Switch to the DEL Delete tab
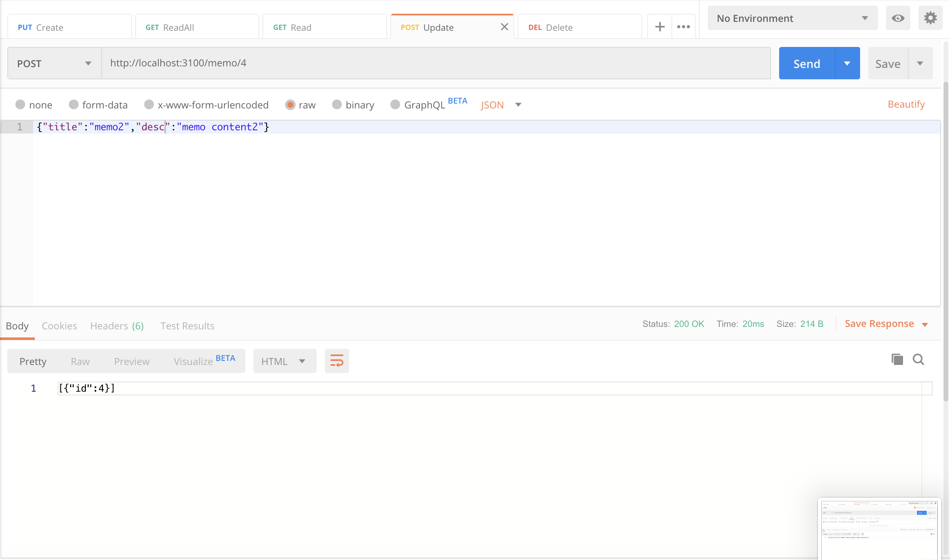 pyautogui.click(x=579, y=28)
